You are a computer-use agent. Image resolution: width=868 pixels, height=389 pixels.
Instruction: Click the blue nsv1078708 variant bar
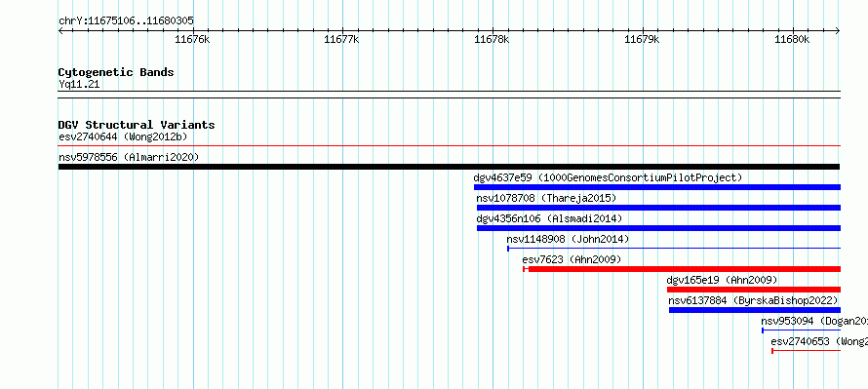click(x=658, y=208)
